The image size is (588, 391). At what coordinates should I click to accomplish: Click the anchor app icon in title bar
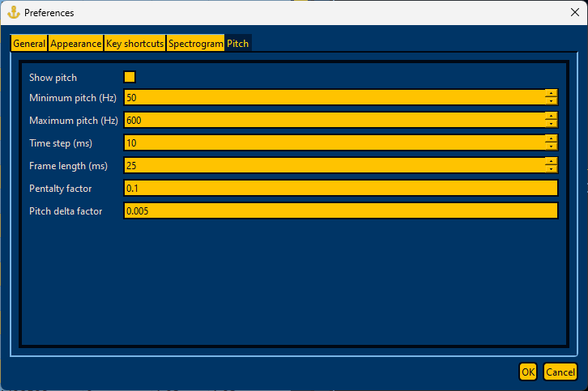14,12
